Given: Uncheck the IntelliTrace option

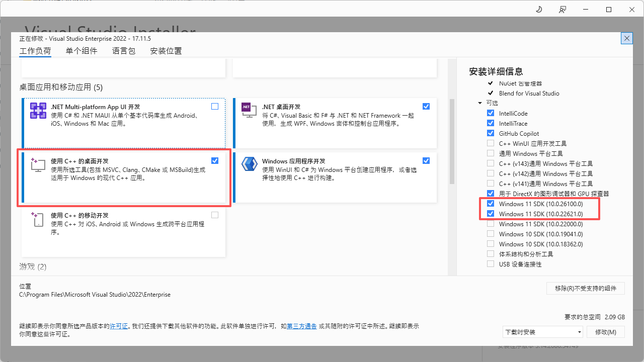Looking at the screenshot, I should pyautogui.click(x=491, y=123).
